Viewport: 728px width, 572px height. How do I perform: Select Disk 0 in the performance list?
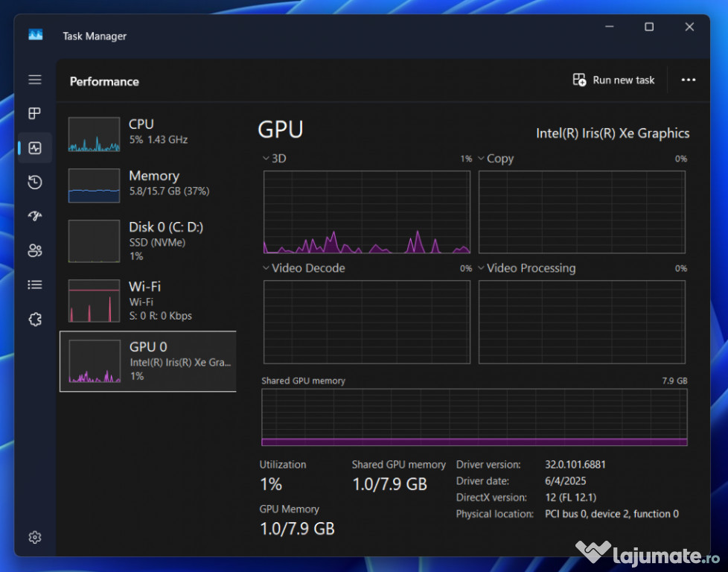pos(147,241)
